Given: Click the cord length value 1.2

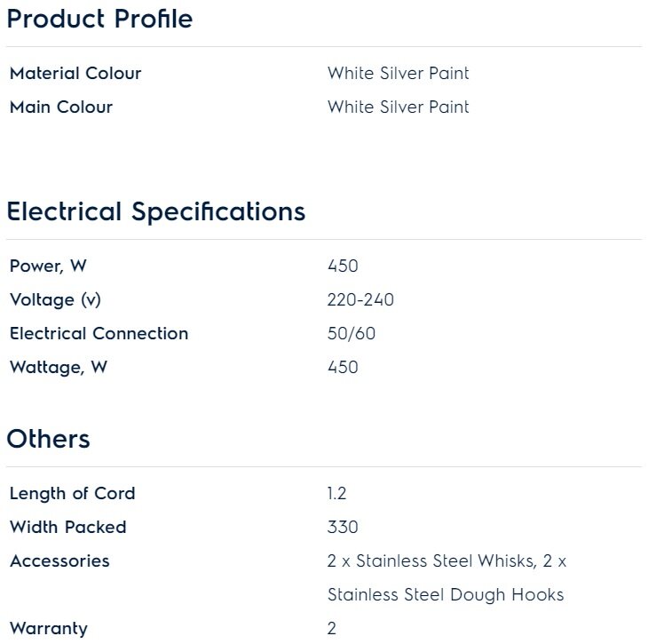Looking at the screenshot, I should 336,494.
